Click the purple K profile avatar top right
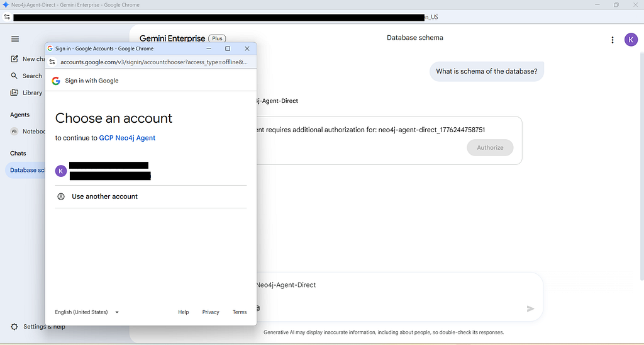The height and width of the screenshot is (345, 644). coord(631,40)
